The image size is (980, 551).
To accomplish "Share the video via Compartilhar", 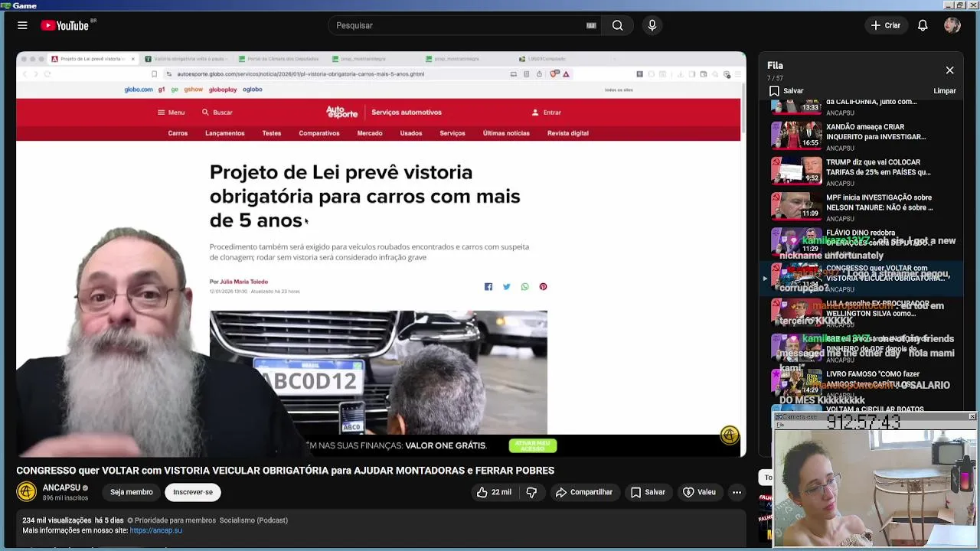I will (584, 492).
